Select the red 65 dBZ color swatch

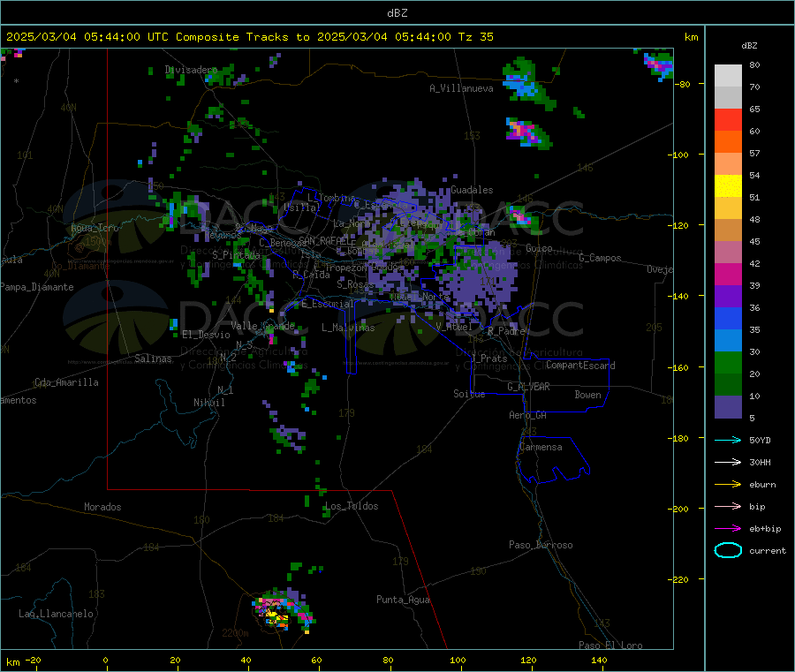[x=728, y=119]
